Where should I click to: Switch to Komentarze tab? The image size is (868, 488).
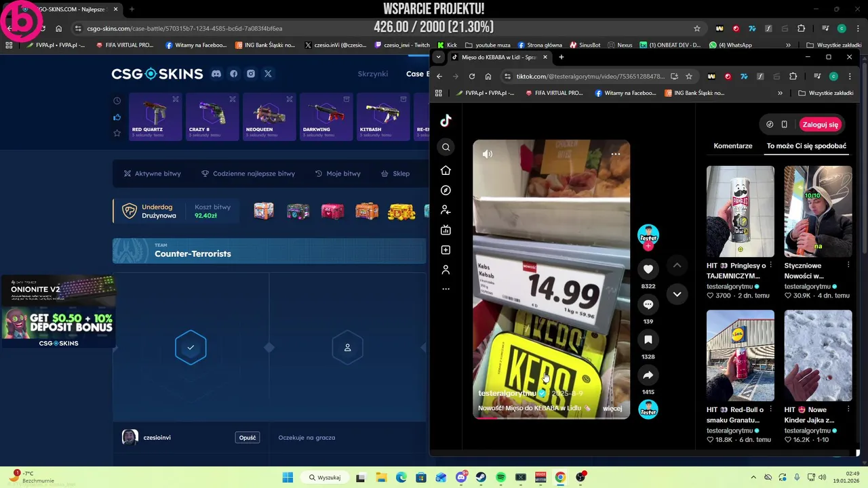(733, 146)
